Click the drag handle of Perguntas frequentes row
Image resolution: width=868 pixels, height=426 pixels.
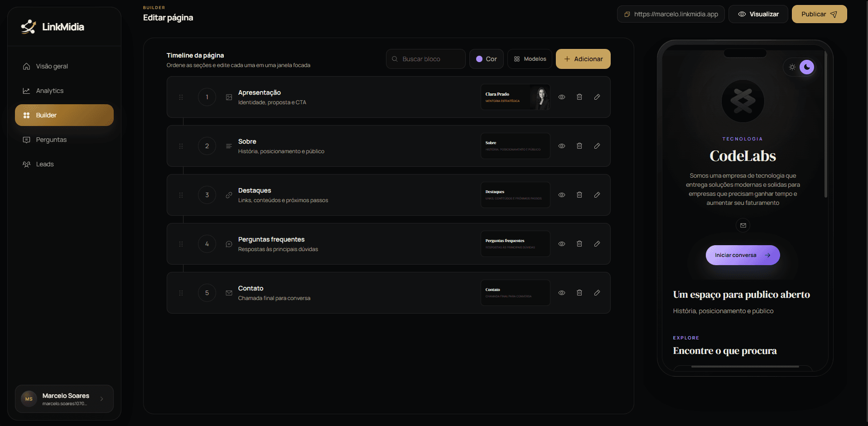[x=181, y=244]
